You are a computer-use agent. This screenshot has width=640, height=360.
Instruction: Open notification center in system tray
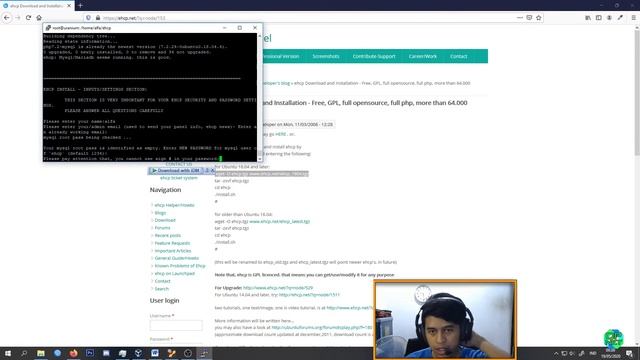630,353
